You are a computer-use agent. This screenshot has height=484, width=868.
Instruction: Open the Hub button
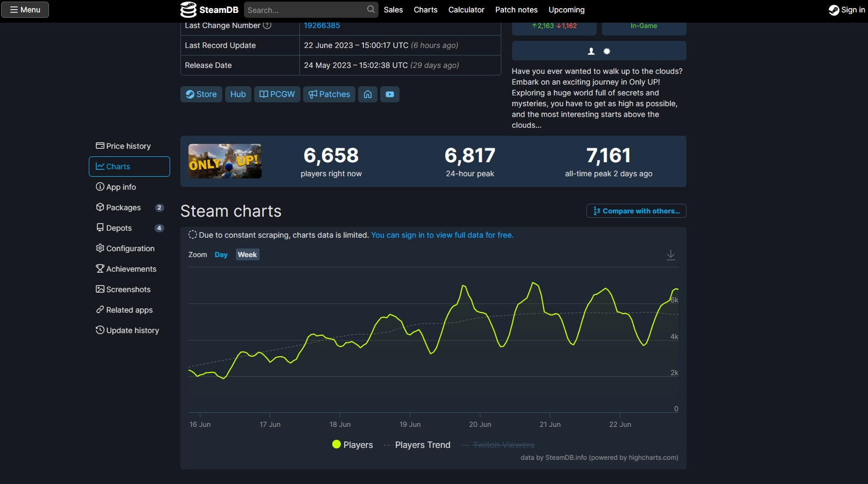(238, 94)
